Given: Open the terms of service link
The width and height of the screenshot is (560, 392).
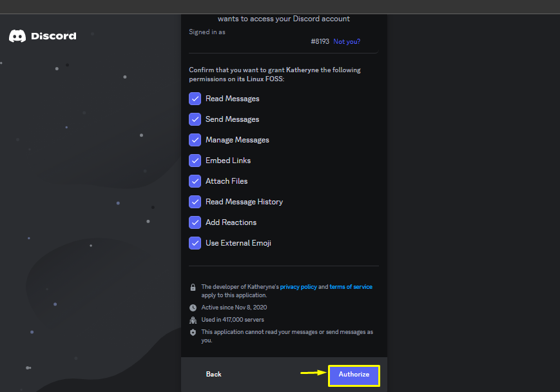Looking at the screenshot, I should click(351, 286).
